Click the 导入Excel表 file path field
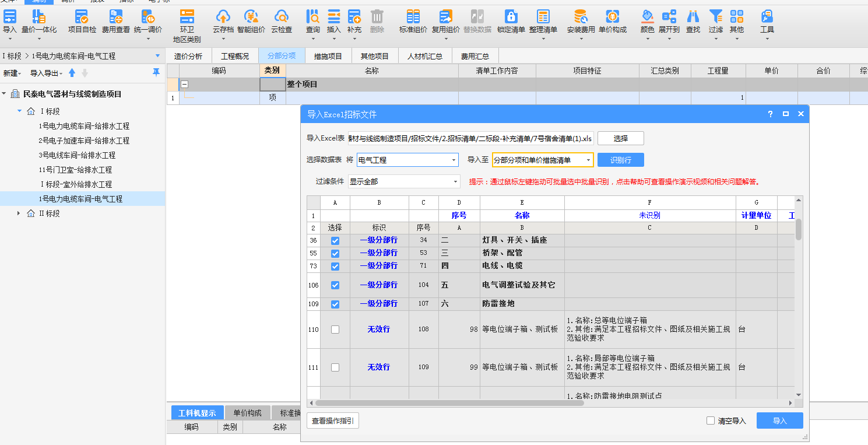 471,138
